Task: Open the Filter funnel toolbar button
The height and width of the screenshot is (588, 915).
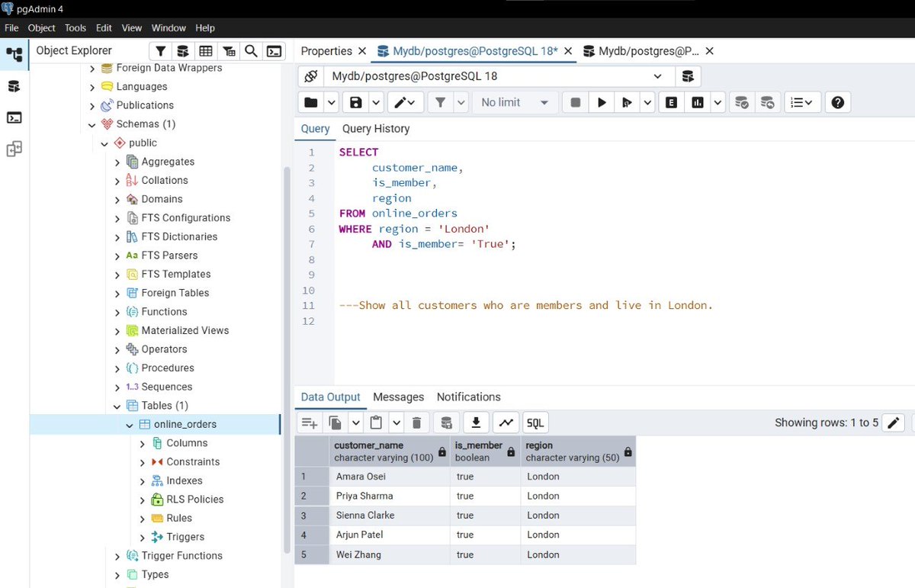Action: pos(440,102)
